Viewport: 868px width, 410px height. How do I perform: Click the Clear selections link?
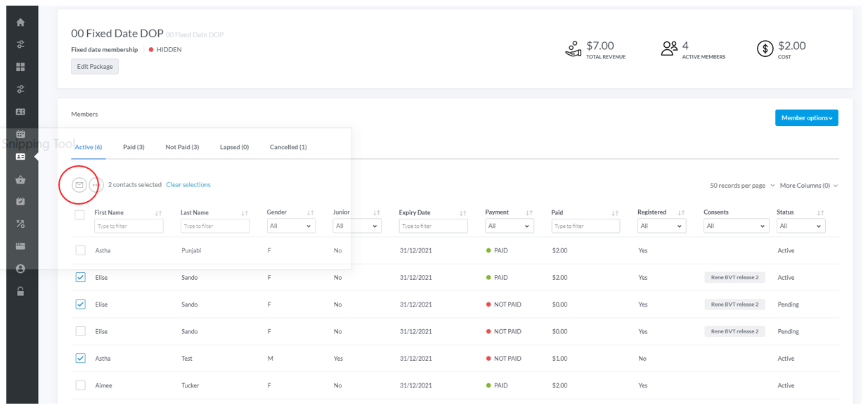(188, 185)
